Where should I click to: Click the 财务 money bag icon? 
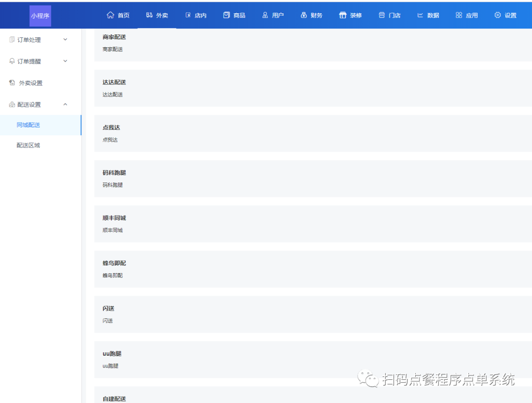[x=303, y=15]
